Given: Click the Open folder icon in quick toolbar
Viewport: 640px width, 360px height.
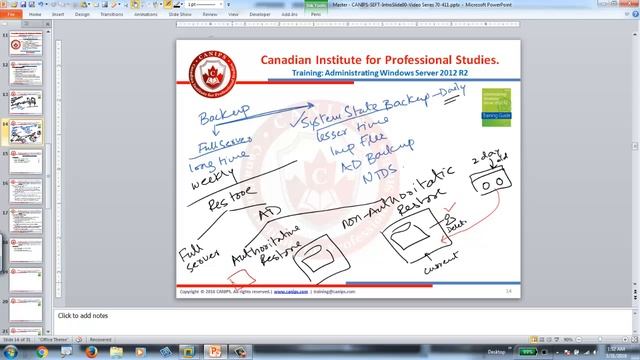Looking at the screenshot, I should pos(14,4).
